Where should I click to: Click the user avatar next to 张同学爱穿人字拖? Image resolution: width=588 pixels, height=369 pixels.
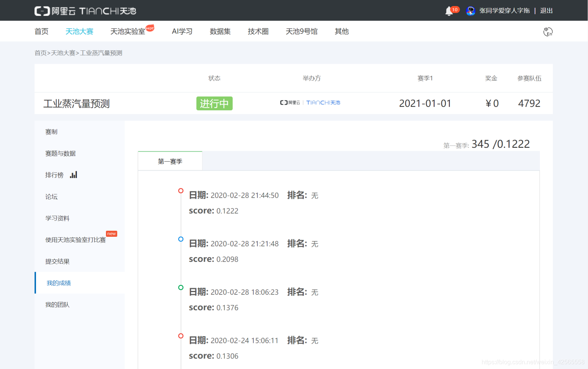click(470, 10)
